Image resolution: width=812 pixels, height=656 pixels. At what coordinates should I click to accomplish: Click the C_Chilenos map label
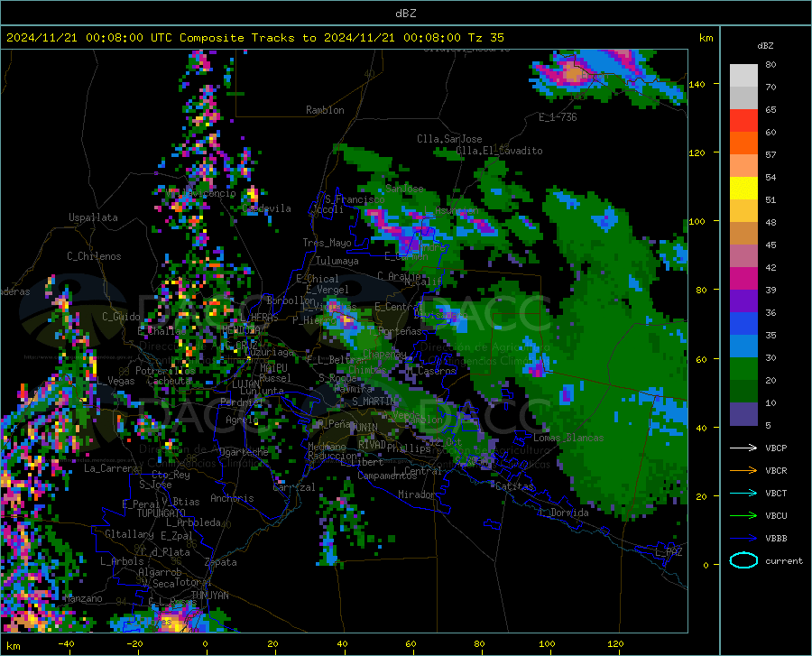click(94, 256)
